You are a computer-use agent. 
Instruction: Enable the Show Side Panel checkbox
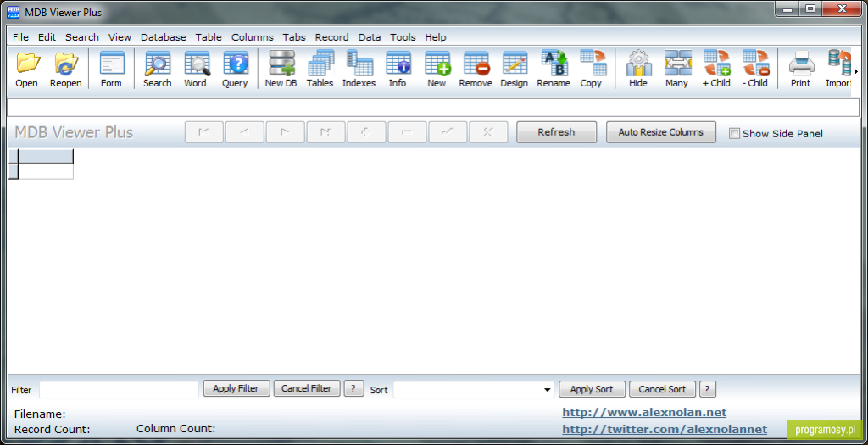coord(734,133)
